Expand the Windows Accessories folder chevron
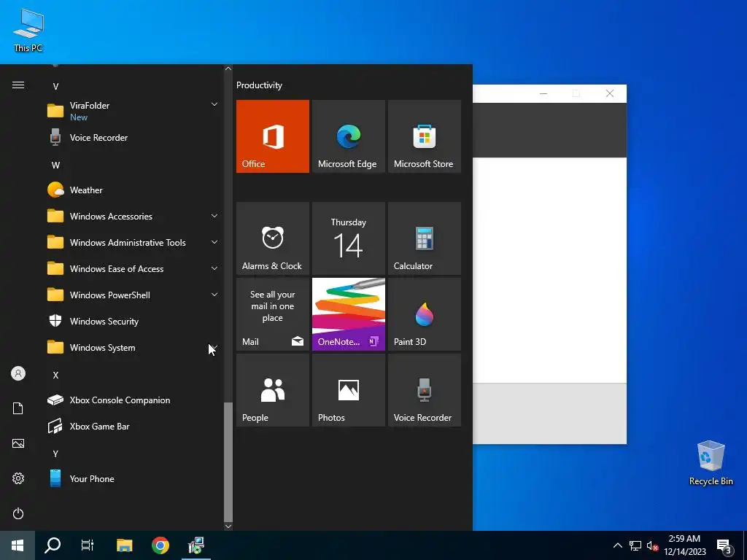Screen dimensions: 747x560 pyautogui.click(x=214, y=216)
